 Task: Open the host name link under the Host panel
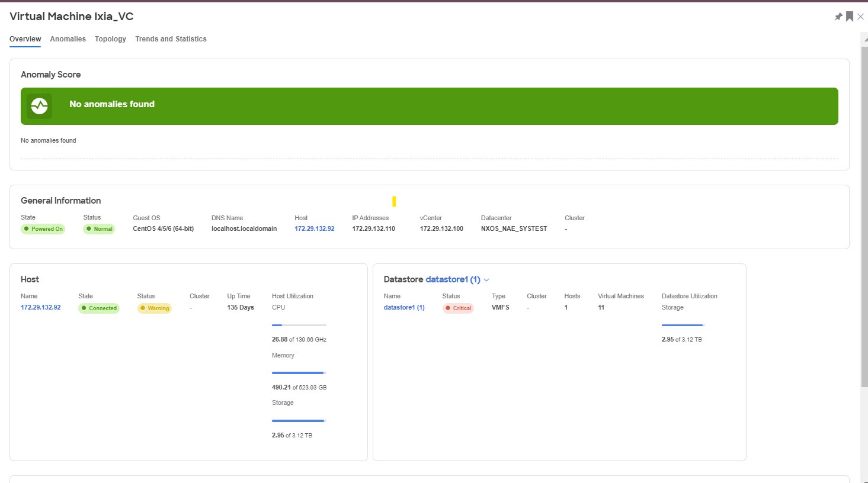point(40,307)
